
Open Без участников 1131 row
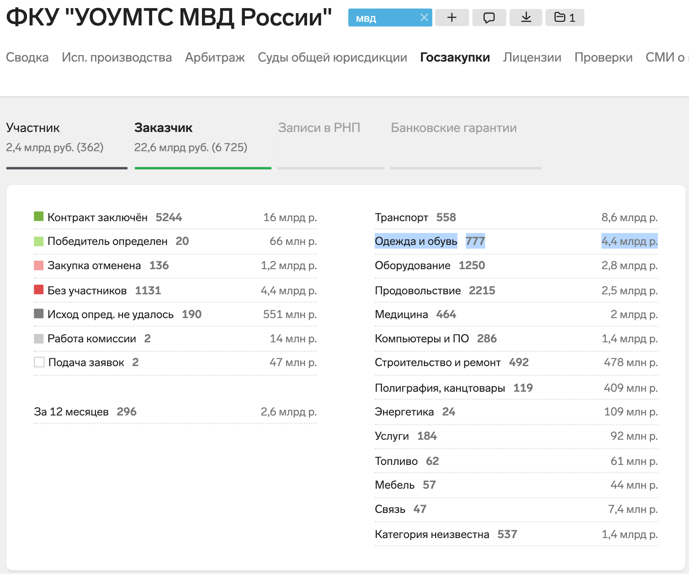point(175,291)
